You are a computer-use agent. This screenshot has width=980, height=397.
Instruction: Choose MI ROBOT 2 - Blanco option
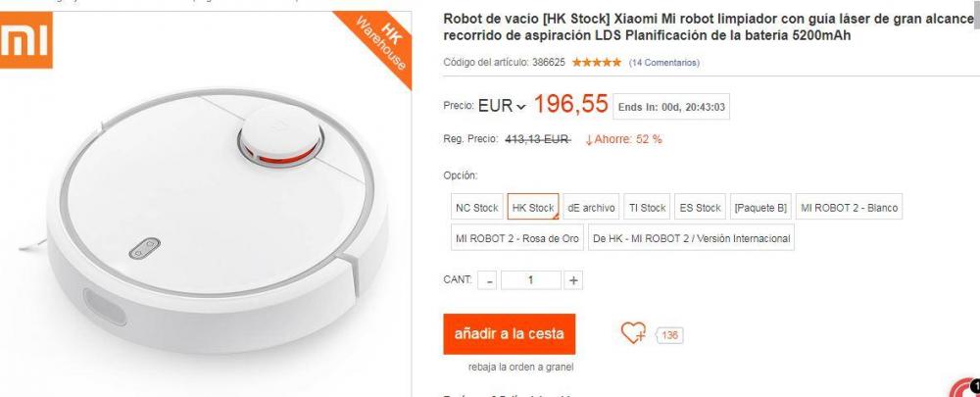click(849, 208)
